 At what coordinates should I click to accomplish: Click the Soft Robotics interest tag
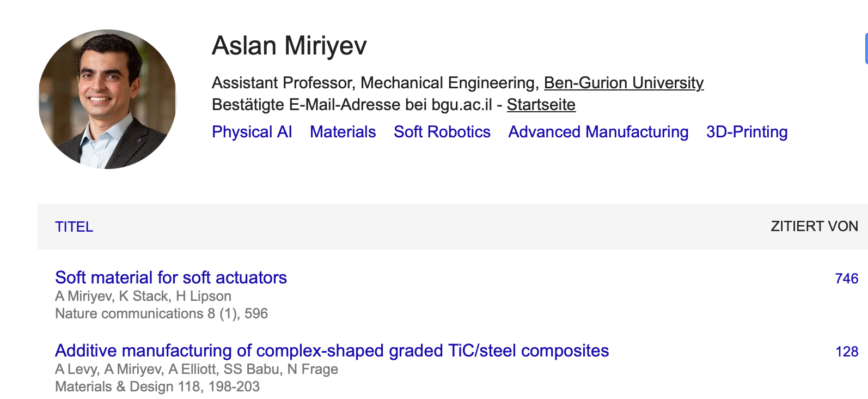point(442,132)
